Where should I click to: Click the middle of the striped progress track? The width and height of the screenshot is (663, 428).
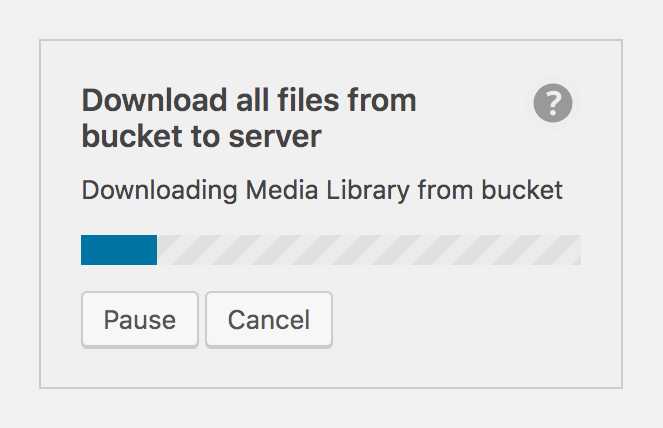click(x=368, y=250)
